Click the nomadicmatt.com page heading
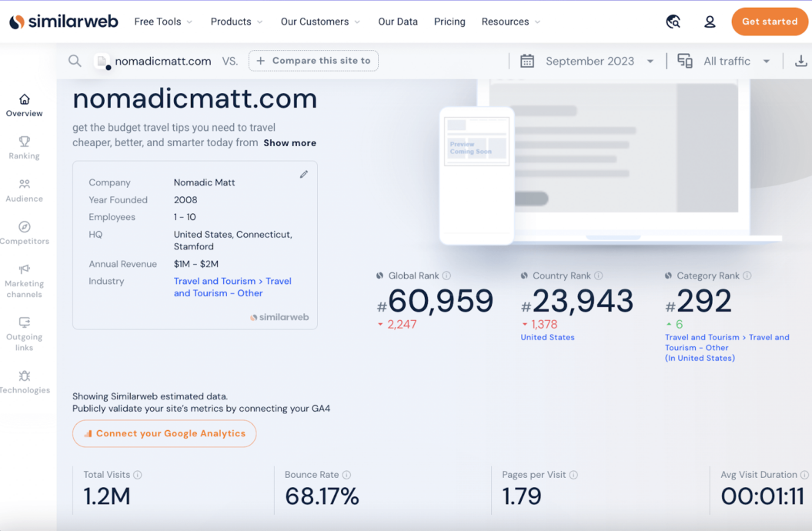This screenshot has height=531, width=812. tap(195, 99)
